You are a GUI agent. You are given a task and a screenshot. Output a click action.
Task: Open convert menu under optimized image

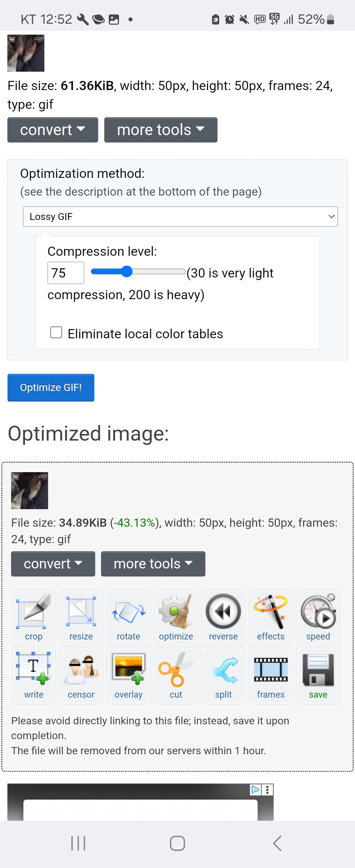[x=53, y=564]
